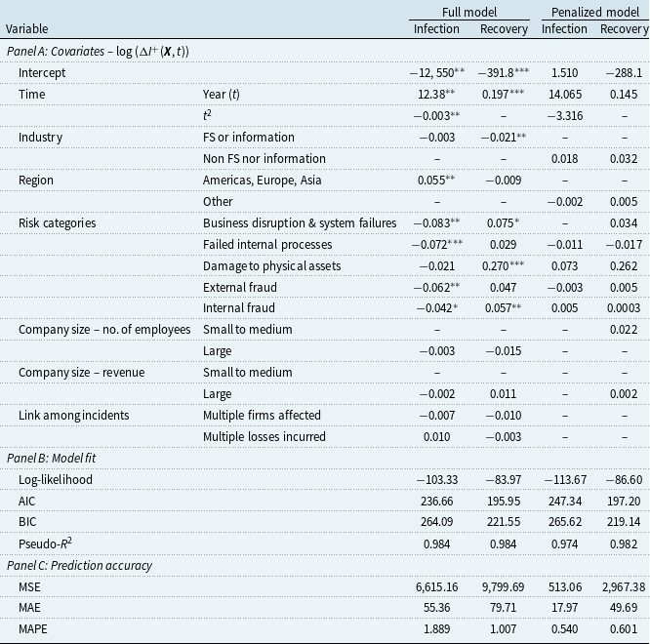Click the "Panel A: Covariates" heading
The width and height of the screenshot is (650, 644).
pos(98,51)
